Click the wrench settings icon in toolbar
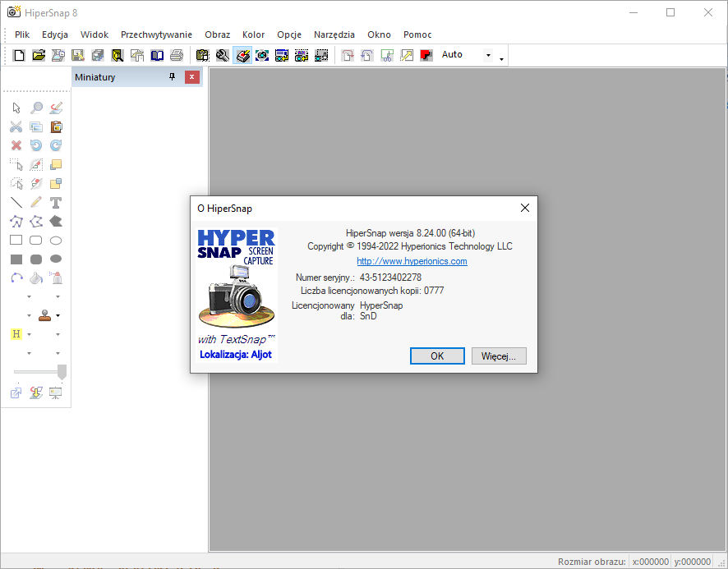Image resolution: width=728 pixels, height=569 pixels. (x=223, y=56)
